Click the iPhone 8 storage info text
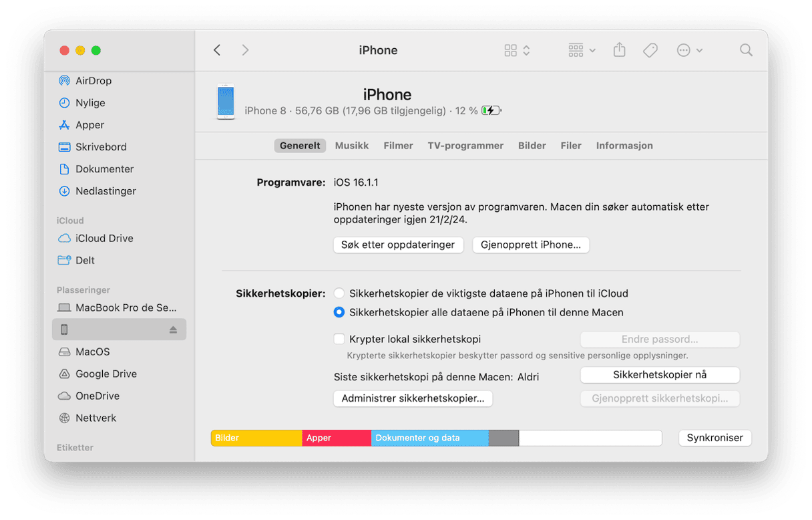The height and width of the screenshot is (520, 812). click(361, 111)
